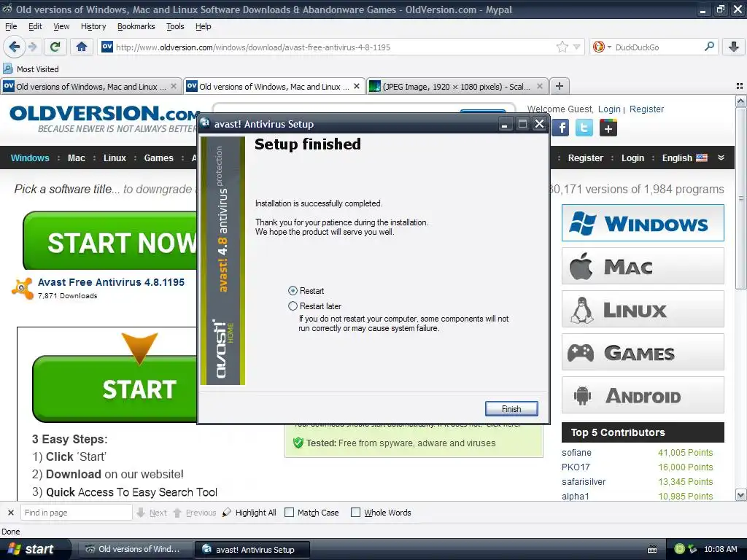Click the Mac category sidebar button

[x=643, y=265]
